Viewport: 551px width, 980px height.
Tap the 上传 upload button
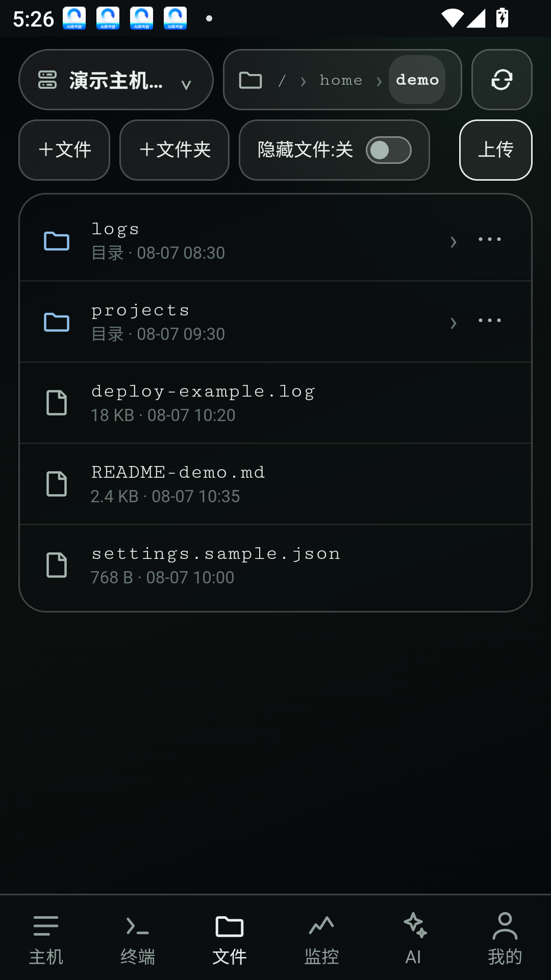pyautogui.click(x=496, y=150)
